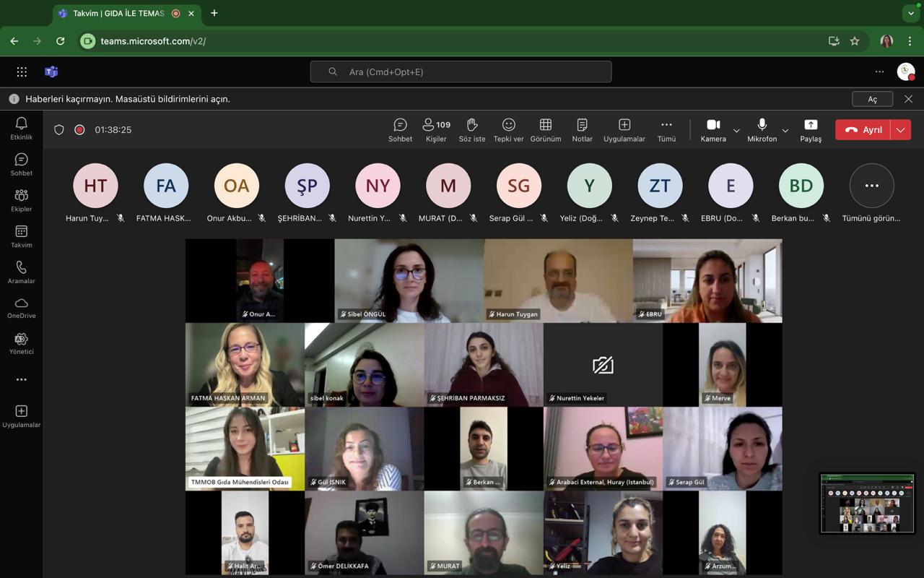Click the Teams search field
This screenshot has height=578, width=924.
click(461, 72)
